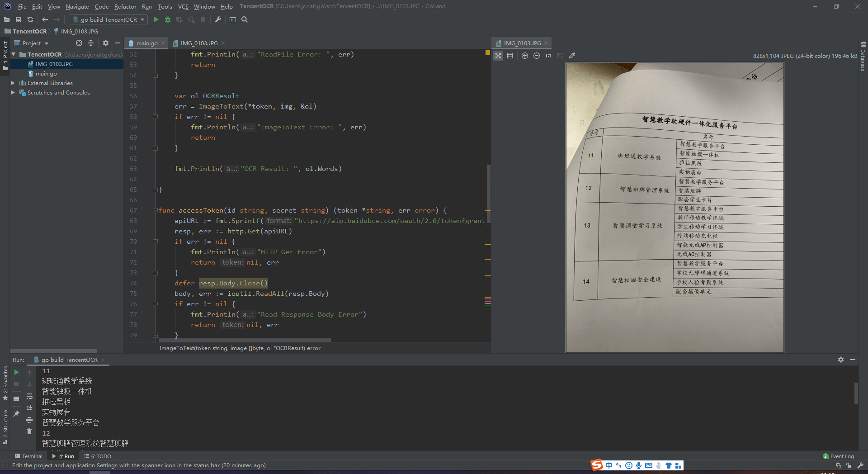Locate the open file with the Project crosshair icon
Screen dimensions: 868x474
(x=79, y=43)
